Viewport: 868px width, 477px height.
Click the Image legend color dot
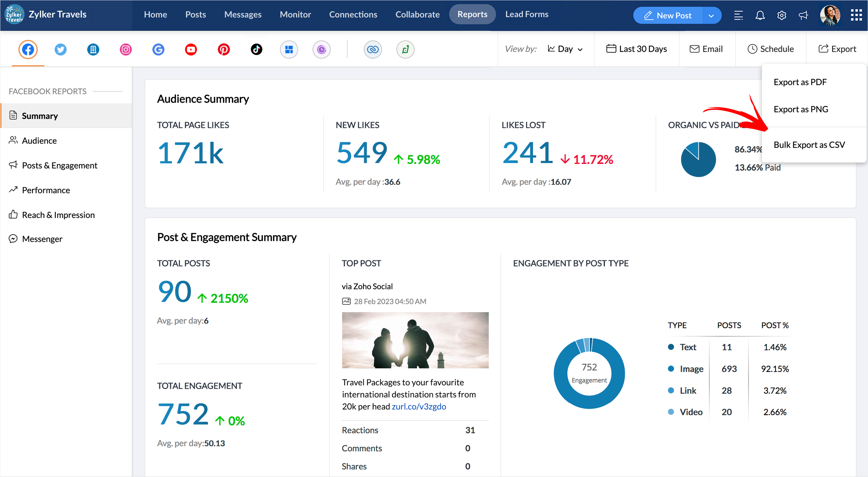tap(671, 368)
